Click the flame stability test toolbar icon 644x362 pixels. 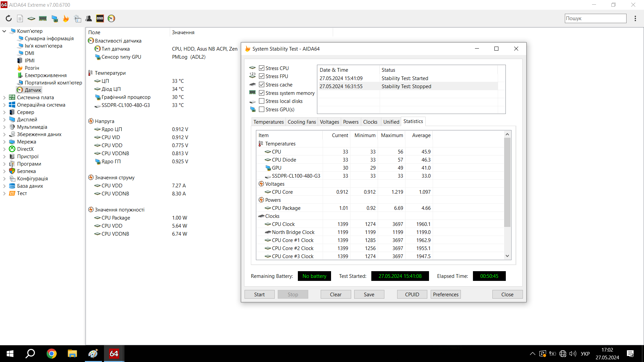tap(66, 18)
